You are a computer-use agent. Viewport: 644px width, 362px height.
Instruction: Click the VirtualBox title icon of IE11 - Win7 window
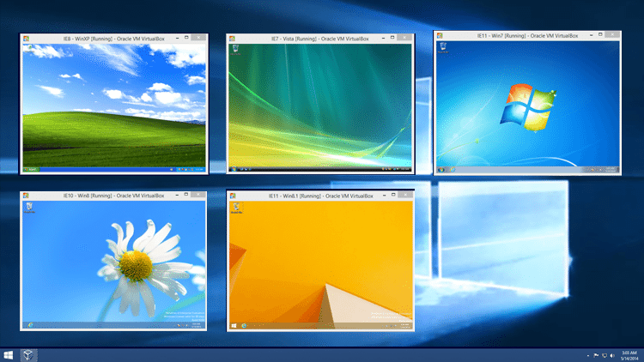point(440,36)
